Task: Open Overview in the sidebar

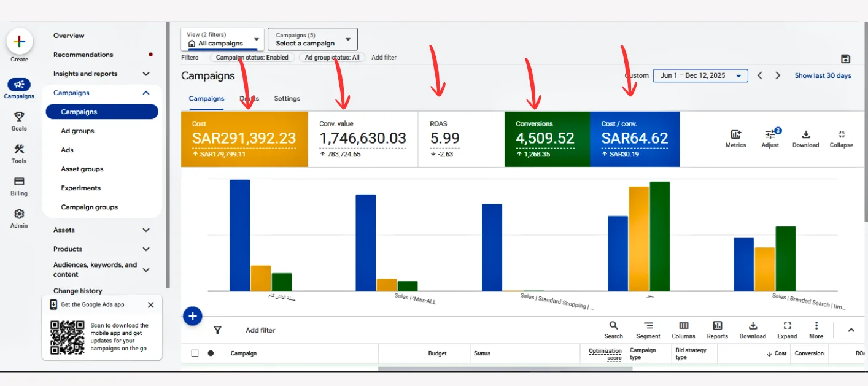Action: (69, 36)
